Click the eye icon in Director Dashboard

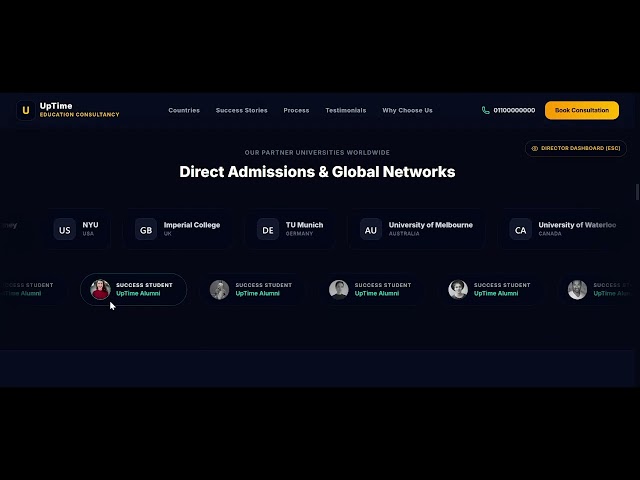(535, 148)
